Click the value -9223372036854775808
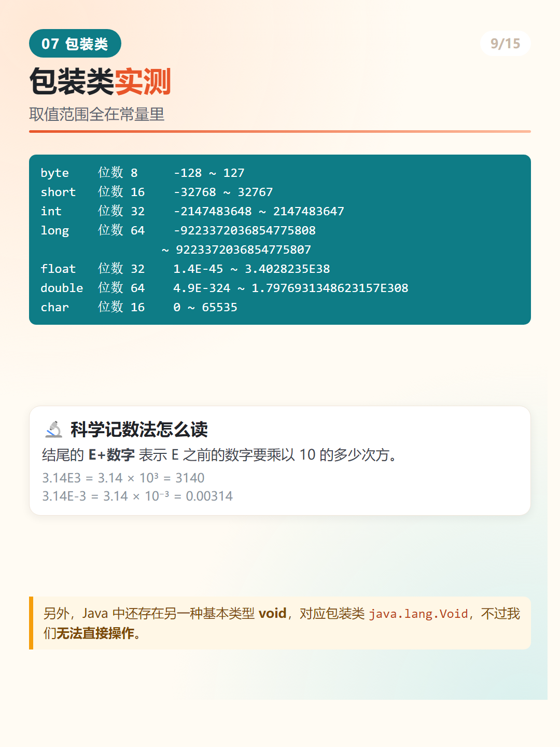 (x=244, y=230)
